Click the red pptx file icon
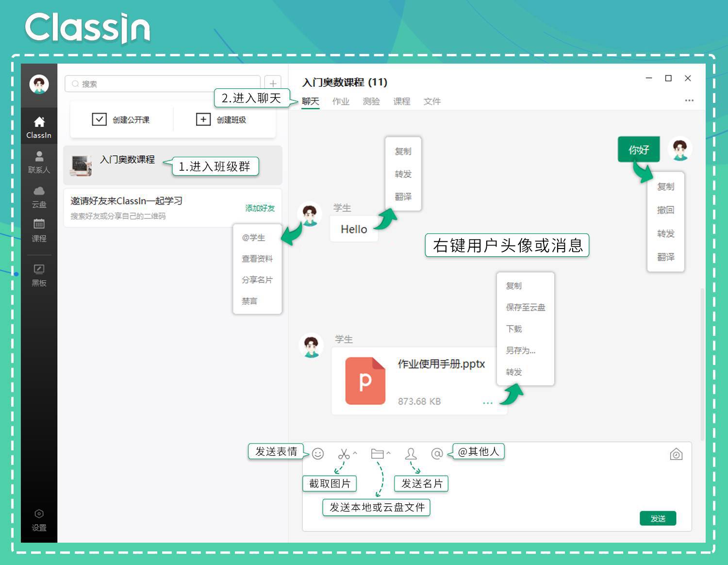This screenshot has width=728, height=565. pos(365,381)
